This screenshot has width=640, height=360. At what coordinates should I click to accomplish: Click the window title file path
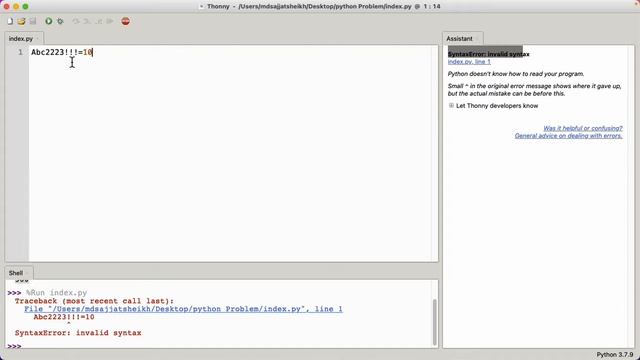(x=325, y=6)
